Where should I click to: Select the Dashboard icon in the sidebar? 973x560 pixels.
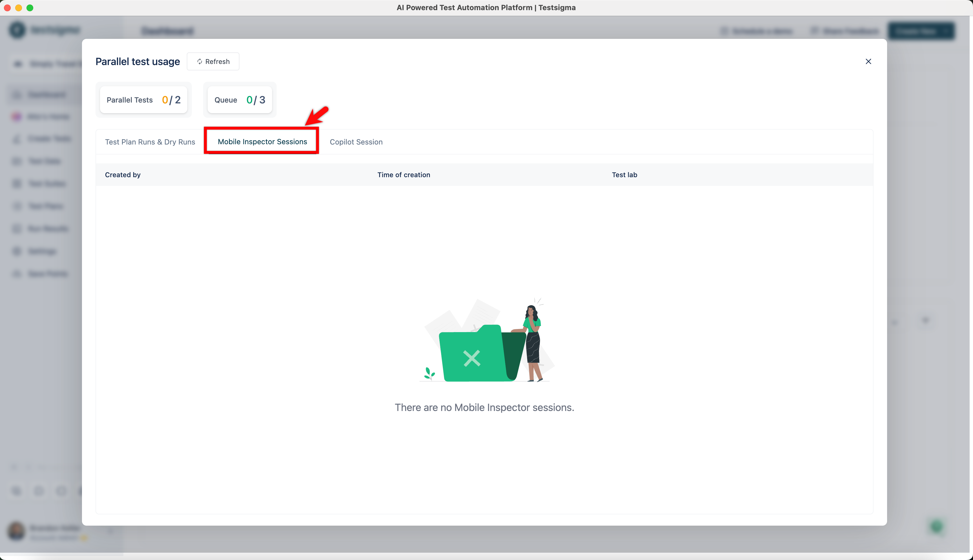(x=17, y=94)
